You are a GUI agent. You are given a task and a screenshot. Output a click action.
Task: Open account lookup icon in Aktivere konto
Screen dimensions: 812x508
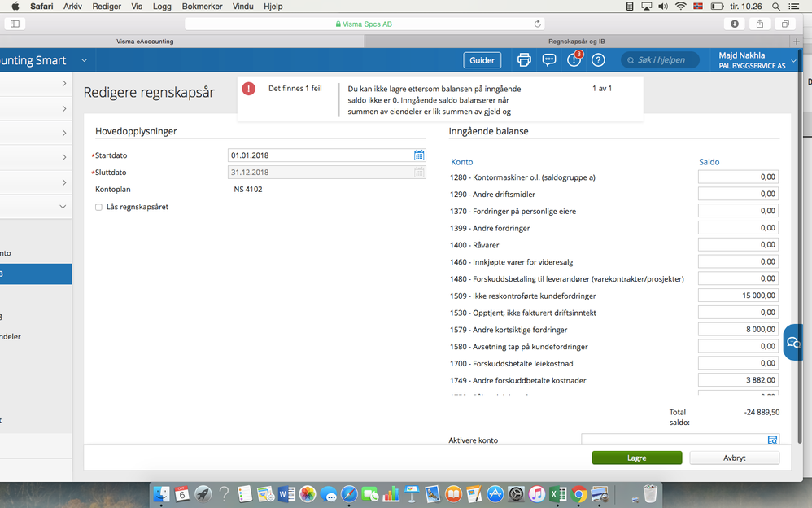772,440
